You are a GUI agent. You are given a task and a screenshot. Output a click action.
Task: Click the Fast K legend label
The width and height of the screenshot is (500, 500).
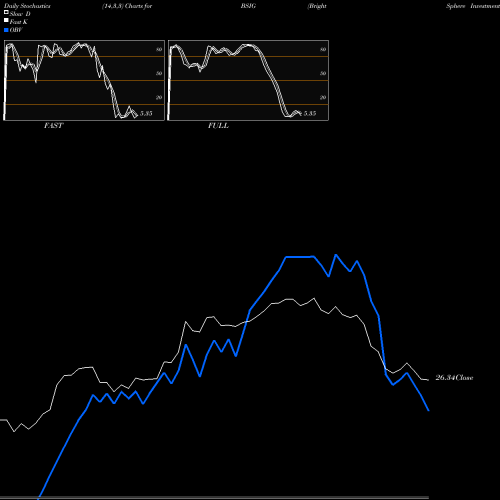pos(19,22)
